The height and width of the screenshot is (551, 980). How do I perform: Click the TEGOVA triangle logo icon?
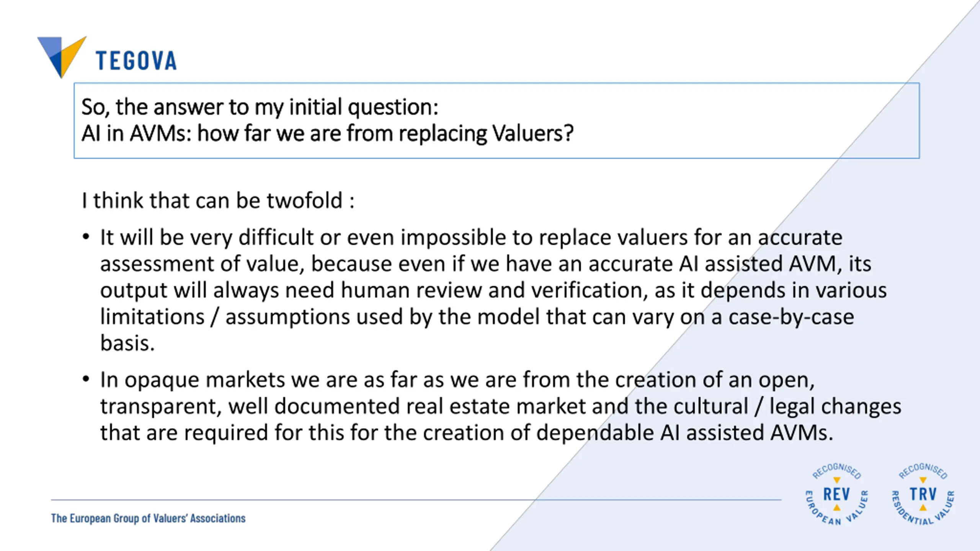click(x=62, y=57)
